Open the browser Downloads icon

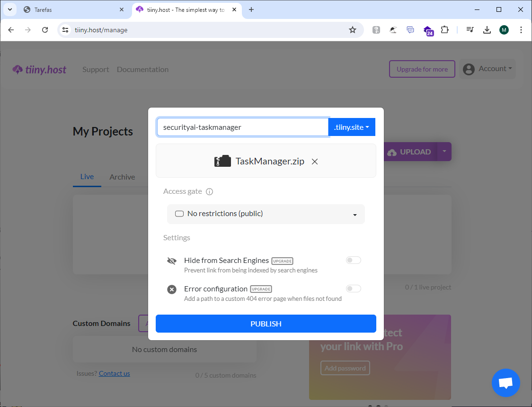pos(487,30)
